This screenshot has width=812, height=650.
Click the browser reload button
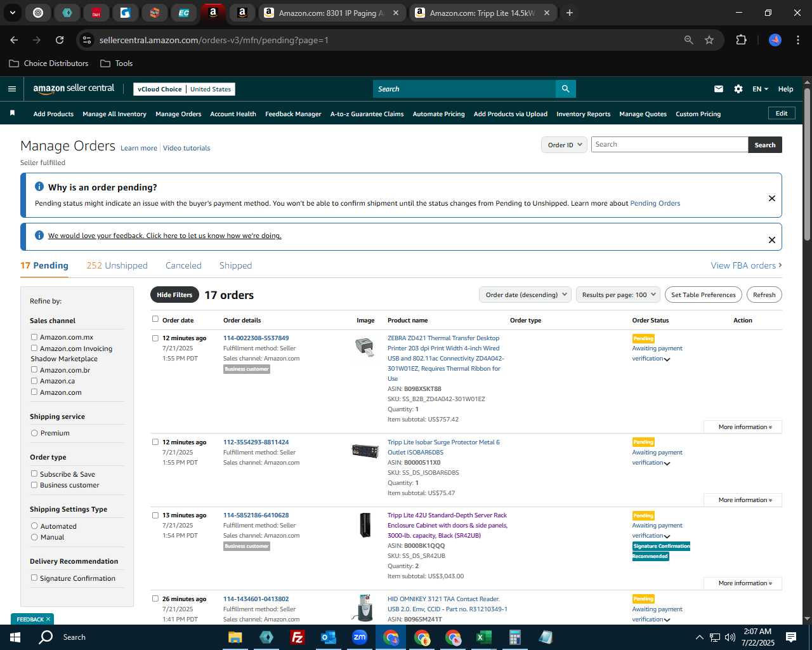point(60,40)
